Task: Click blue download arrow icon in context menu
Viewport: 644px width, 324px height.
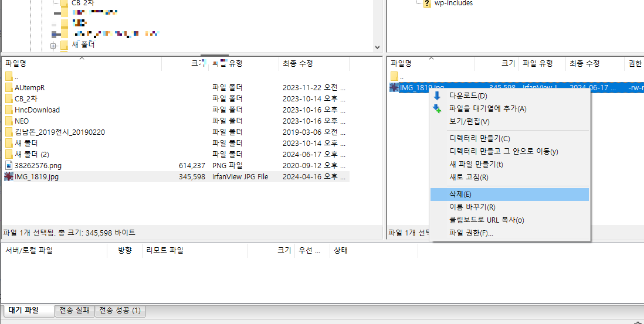Action: click(437, 96)
